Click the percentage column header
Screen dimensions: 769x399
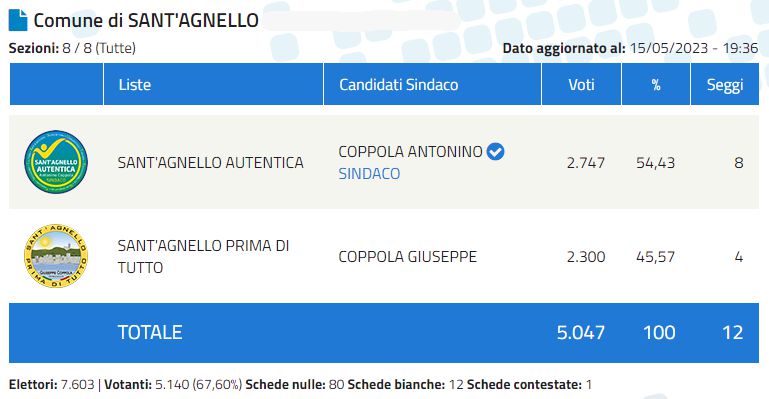[x=656, y=84]
